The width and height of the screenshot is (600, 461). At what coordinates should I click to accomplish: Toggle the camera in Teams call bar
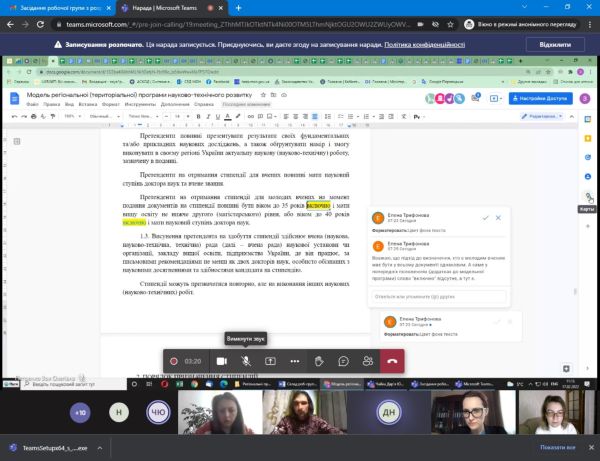(x=219, y=360)
